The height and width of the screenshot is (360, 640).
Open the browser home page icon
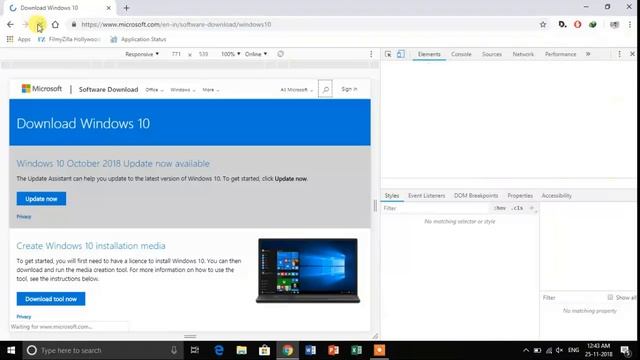(x=55, y=24)
